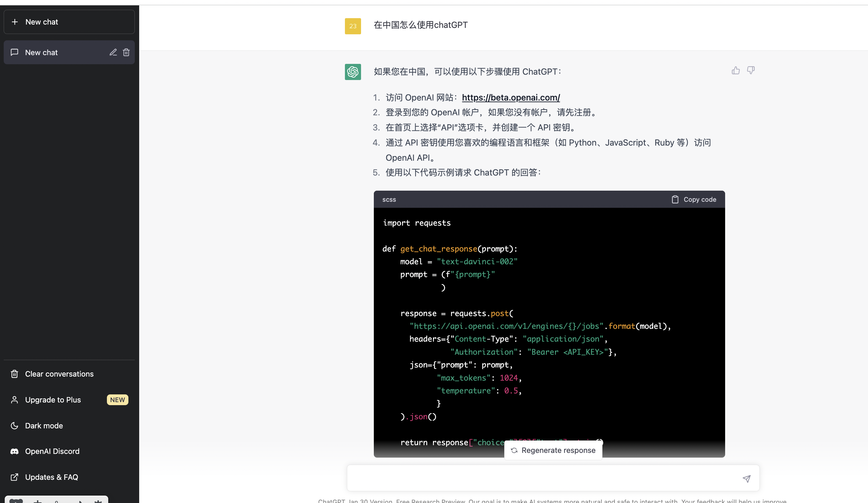Open OpenAI Discord link
The height and width of the screenshot is (503, 868).
pos(69,451)
